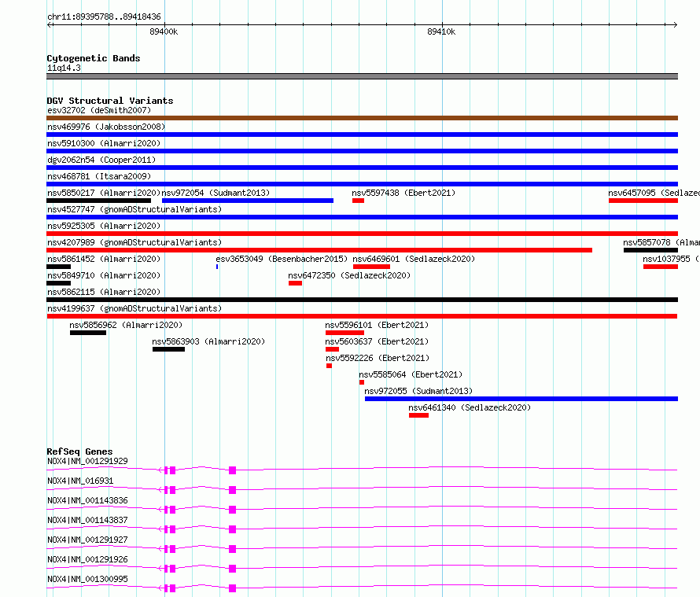Image resolution: width=700 pixels, height=597 pixels.
Task: Select the nsv469976 (Jakobsson2008) variant label
Action: 106,127
